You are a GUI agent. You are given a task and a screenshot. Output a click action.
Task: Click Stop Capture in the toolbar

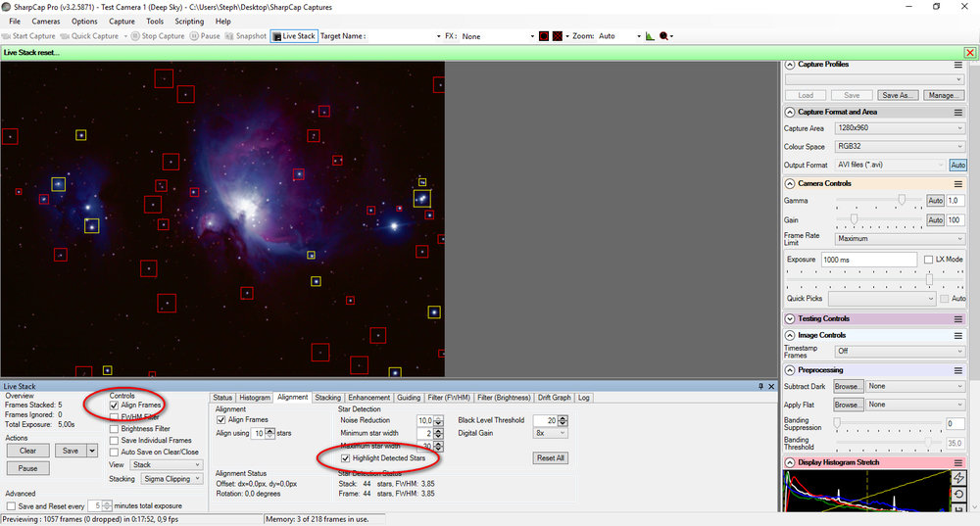[158, 36]
